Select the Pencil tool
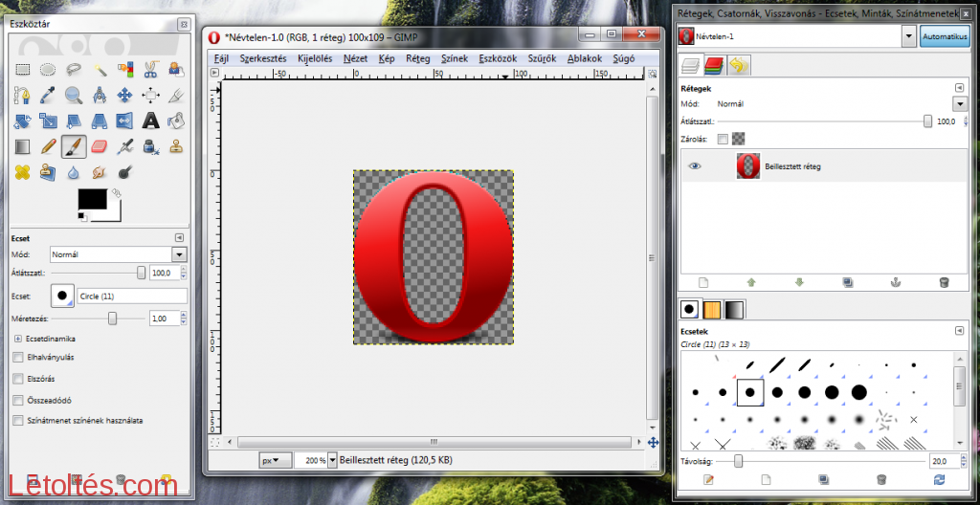Image resolution: width=980 pixels, height=505 pixels. pos(48,146)
